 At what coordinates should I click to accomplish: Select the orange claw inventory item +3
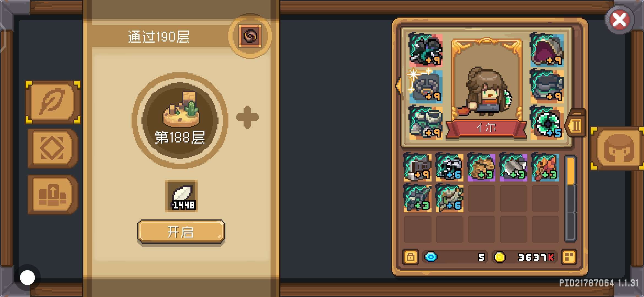[x=545, y=167]
